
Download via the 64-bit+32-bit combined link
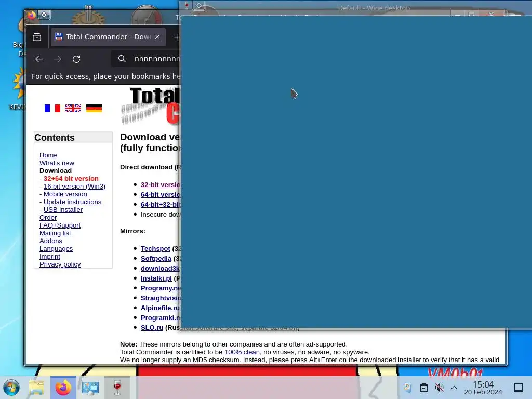[x=161, y=204]
